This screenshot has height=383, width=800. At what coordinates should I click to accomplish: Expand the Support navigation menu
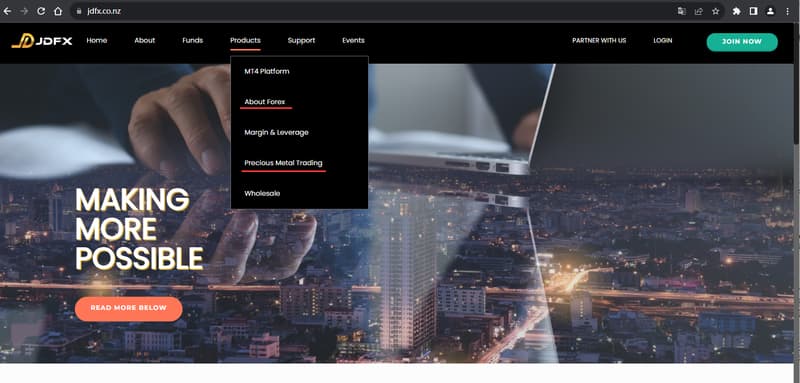[x=301, y=40]
